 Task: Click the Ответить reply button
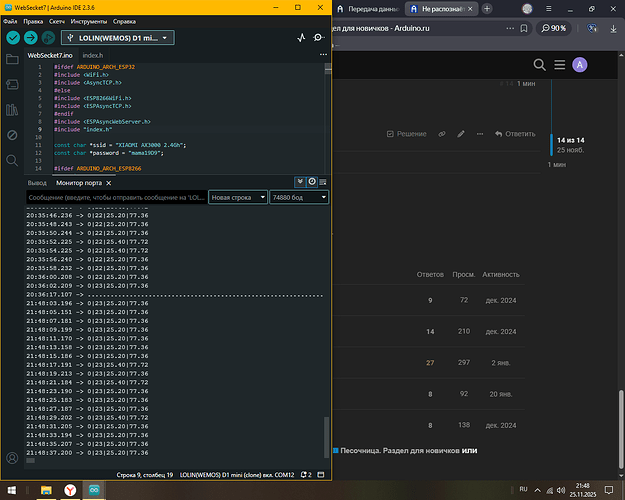pos(514,133)
